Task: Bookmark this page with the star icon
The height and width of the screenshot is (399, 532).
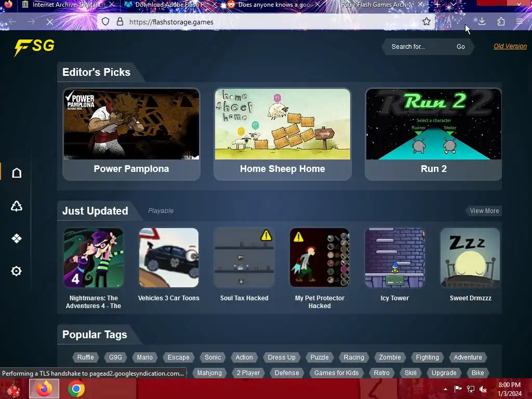Action: click(427, 22)
